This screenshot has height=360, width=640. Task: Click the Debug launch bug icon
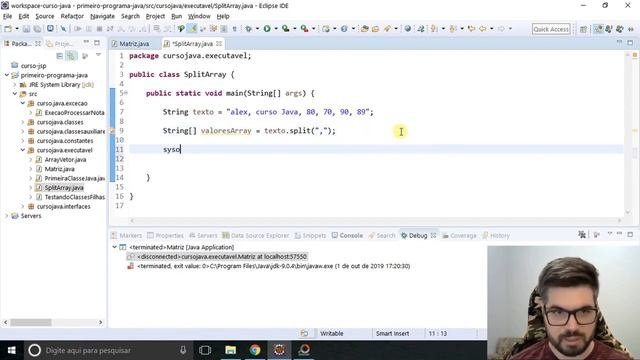[249, 29]
